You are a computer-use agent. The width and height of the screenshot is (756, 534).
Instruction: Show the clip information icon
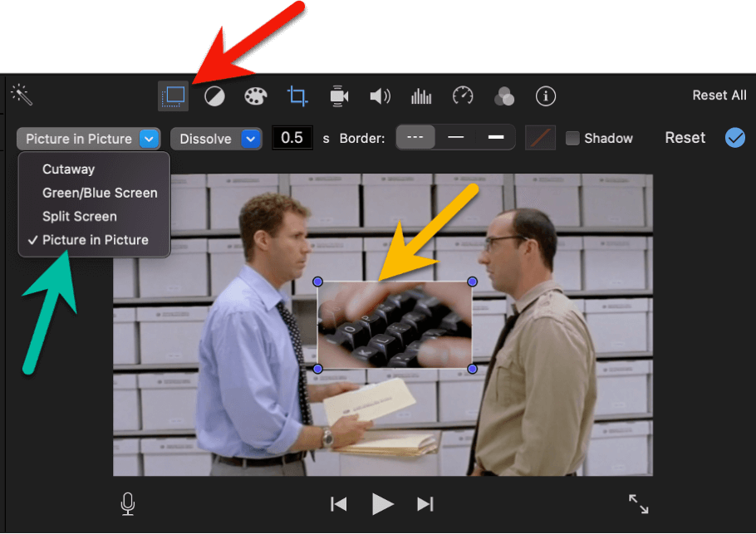pos(546,96)
